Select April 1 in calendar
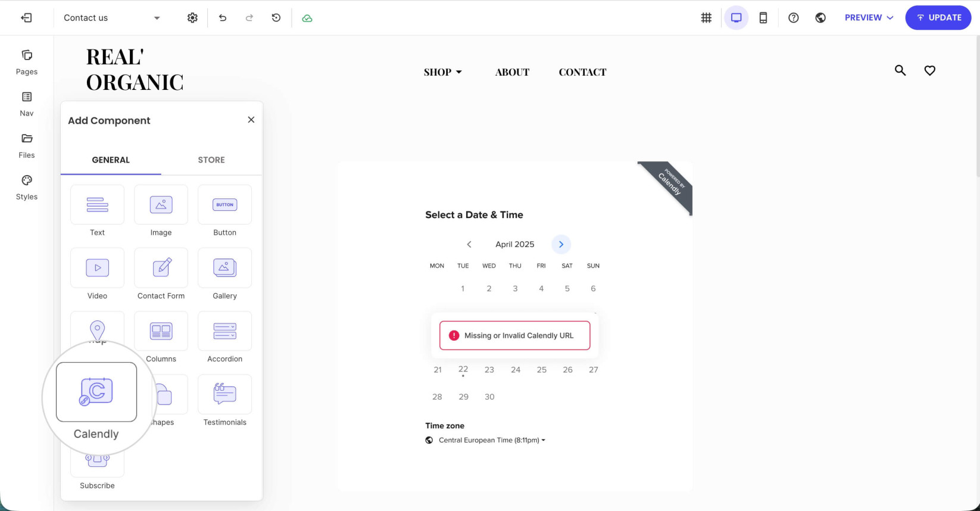 pyautogui.click(x=463, y=288)
